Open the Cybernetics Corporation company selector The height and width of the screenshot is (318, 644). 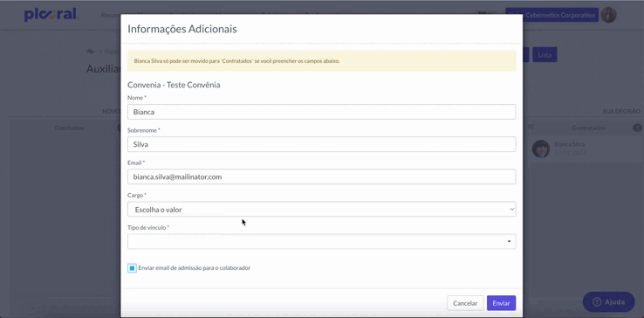[x=552, y=15]
